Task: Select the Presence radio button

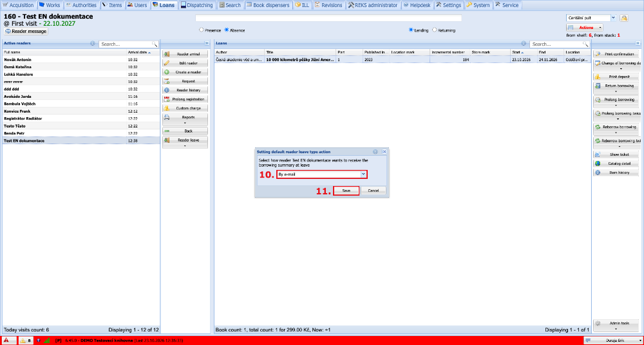Action: coord(201,30)
